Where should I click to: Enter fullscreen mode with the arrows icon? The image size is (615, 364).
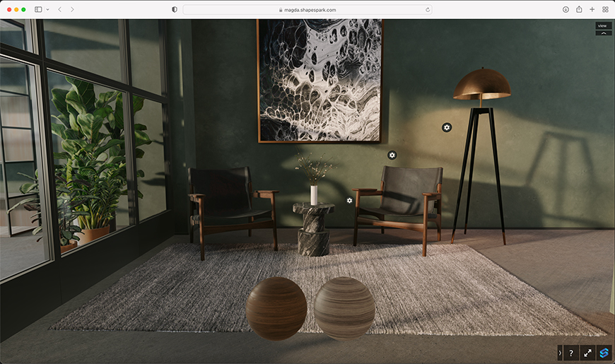click(587, 353)
